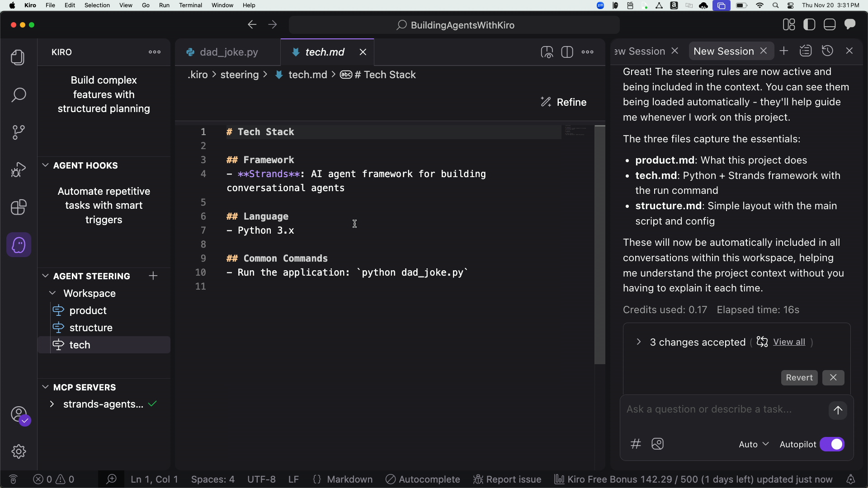Add a new steering file with plus icon

(x=153, y=276)
